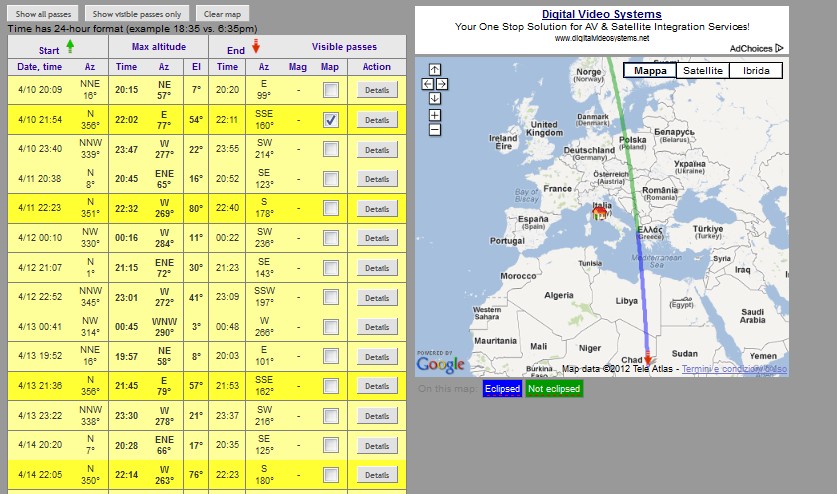The image size is (837, 494).
Task: Click the Visible passes header
Action: tap(344, 46)
